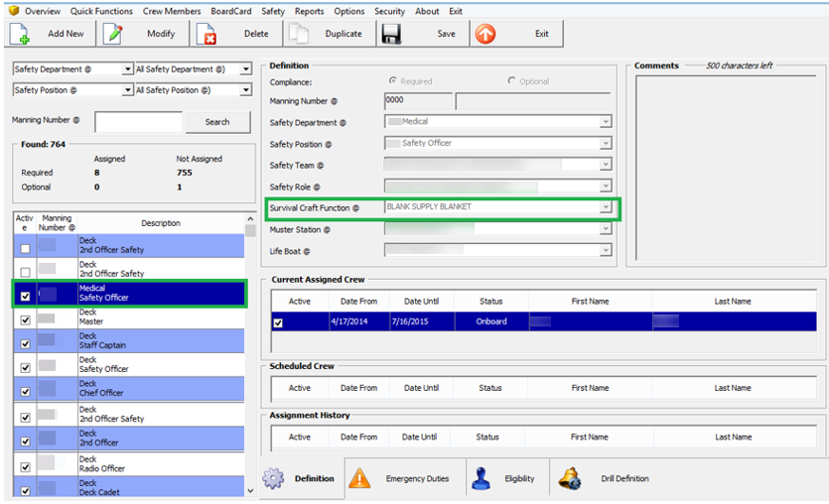Select the Optional compliance radio button
Viewport: 829px width, 504px height.
511,80
